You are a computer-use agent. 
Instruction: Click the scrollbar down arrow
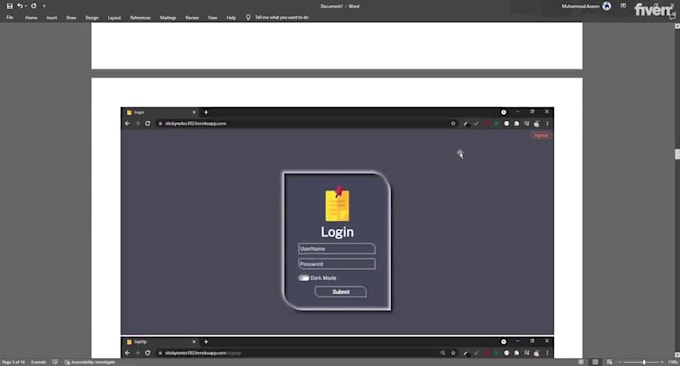[677, 355]
